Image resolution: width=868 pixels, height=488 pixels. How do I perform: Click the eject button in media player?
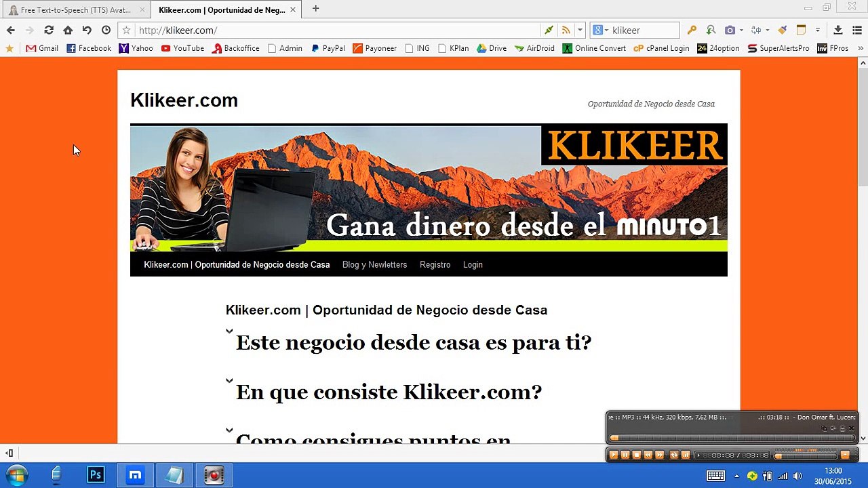pyautogui.click(x=845, y=455)
